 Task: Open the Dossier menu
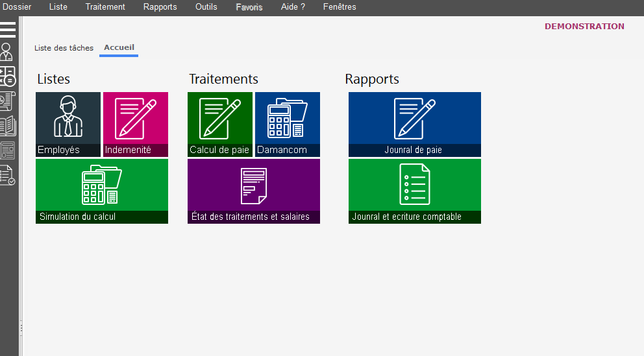(x=17, y=7)
